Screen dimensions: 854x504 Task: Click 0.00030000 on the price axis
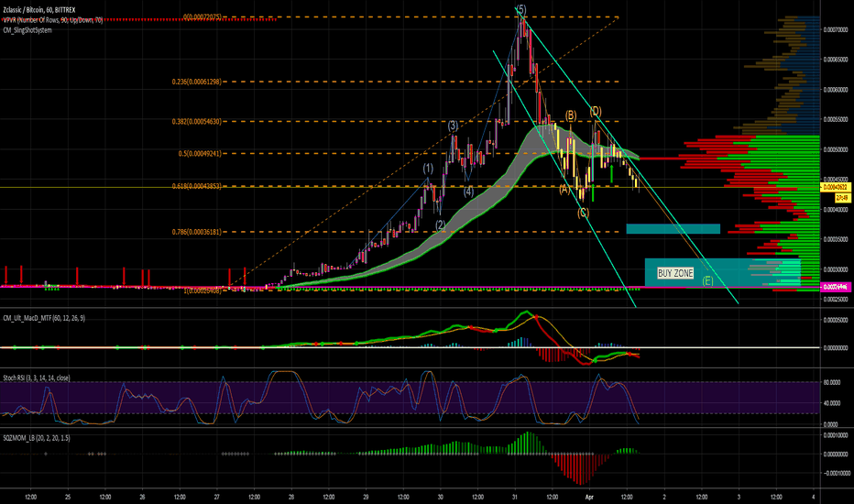(x=836, y=269)
